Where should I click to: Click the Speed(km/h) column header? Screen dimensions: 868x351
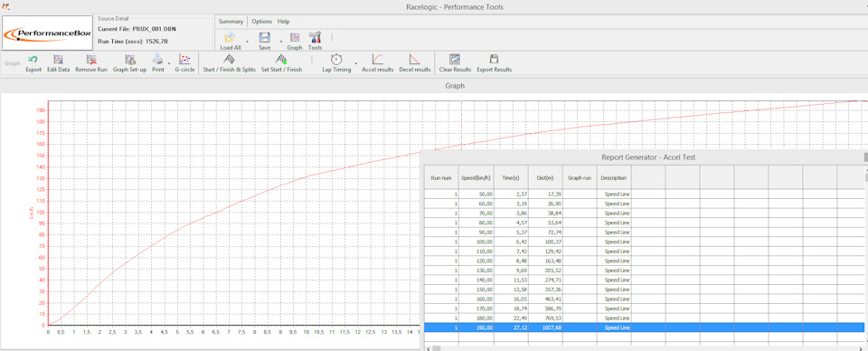point(476,178)
